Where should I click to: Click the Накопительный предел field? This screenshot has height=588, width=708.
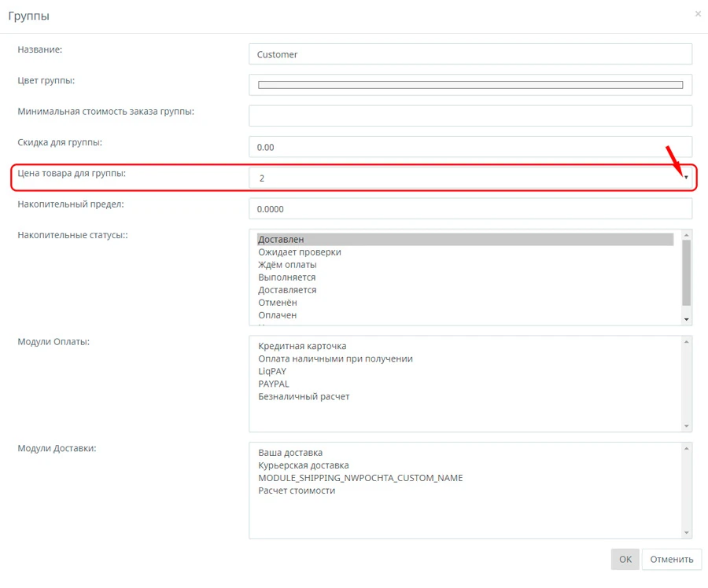[x=470, y=209]
